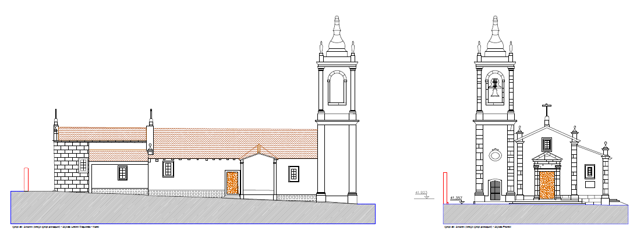Viewport: 644px width, 241px height.
Task: Select the empty belfry arch on side elevation tower
Action: pos(337,88)
